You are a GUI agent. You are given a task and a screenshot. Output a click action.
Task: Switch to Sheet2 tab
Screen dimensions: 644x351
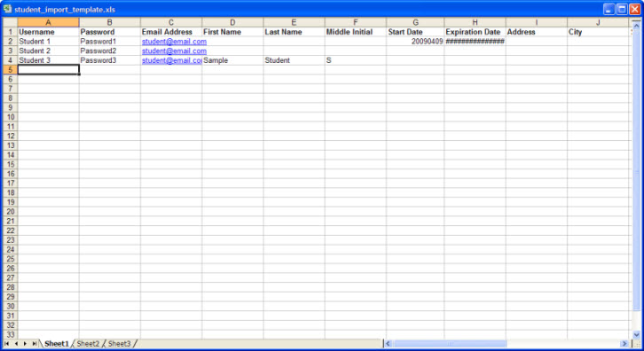[x=88, y=344]
